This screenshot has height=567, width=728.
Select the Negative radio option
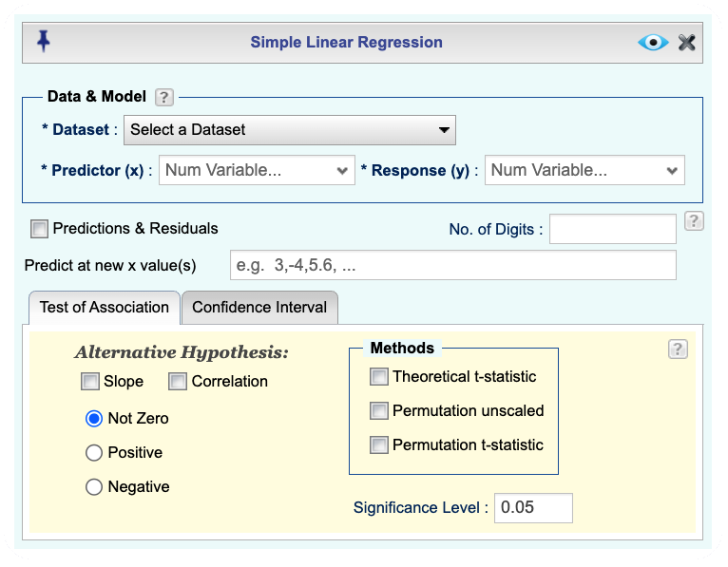94,486
